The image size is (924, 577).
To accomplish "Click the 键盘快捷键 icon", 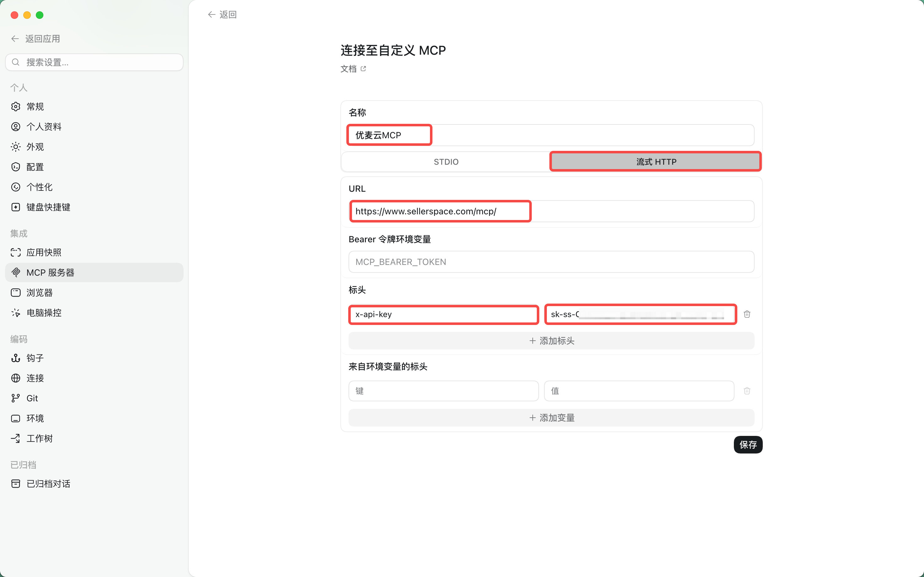I will (16, 207).
